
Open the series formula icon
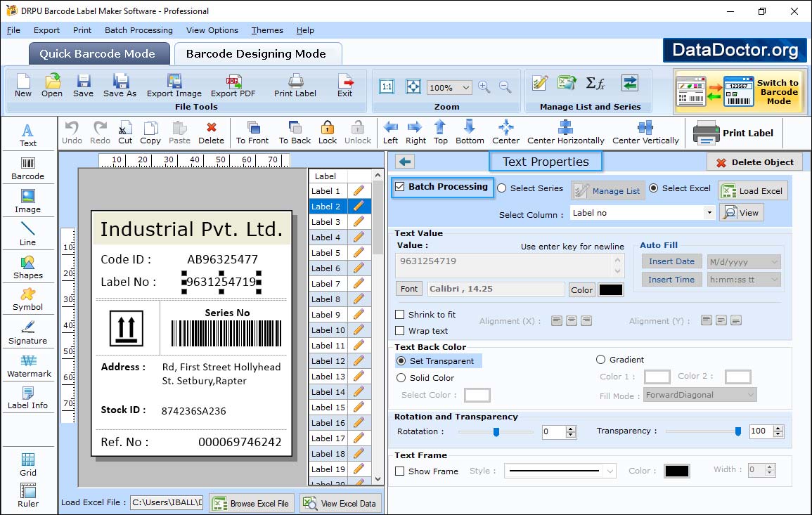tap(595, 84)
